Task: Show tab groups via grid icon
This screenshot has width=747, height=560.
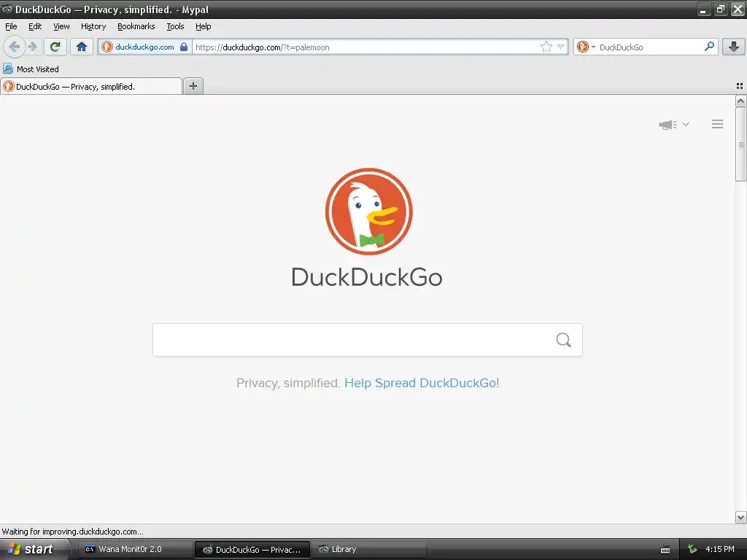Action: (740, 86)
